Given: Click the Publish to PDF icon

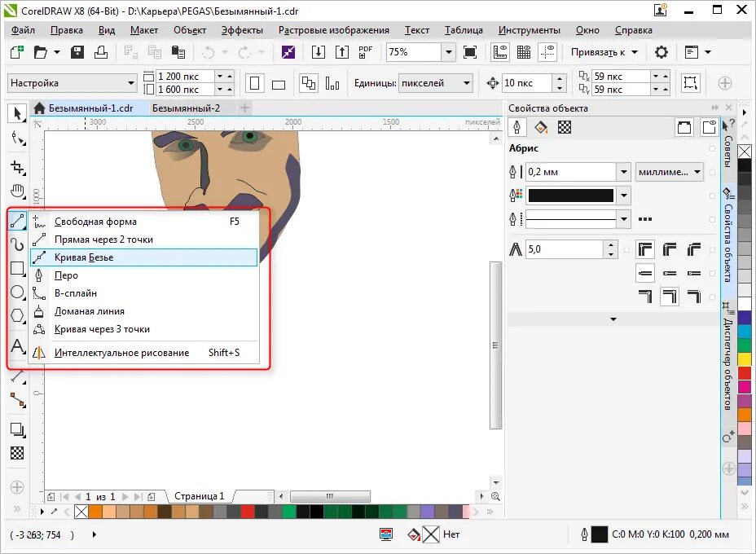Looking at the screenshot, I should [366, 52].
